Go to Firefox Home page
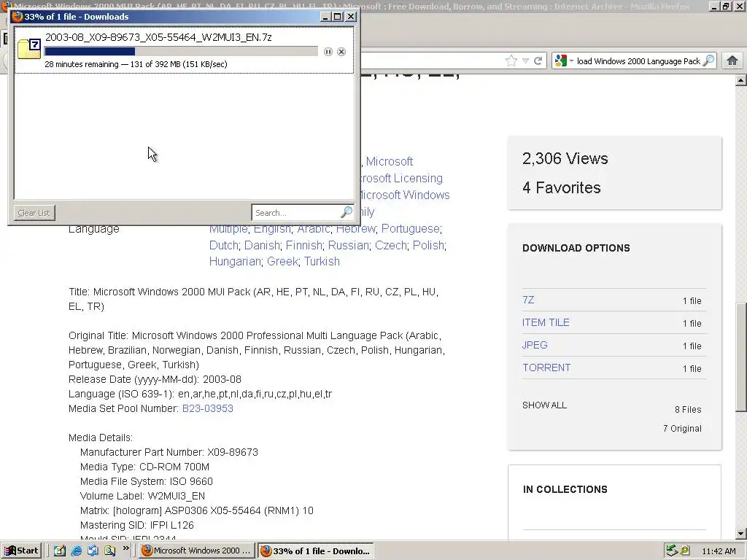Viewport: 747px width, 560px height. (732, 61)
